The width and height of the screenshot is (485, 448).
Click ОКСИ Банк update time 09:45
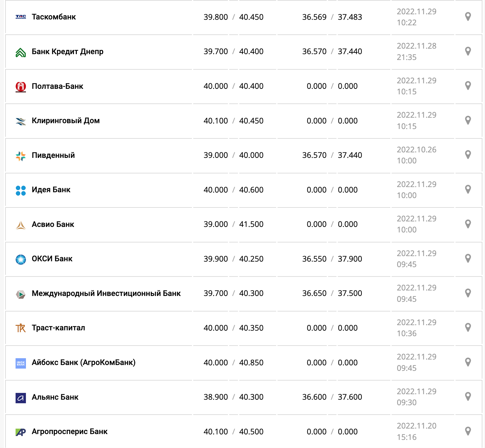pyautogui.click(x=407, y=265)
